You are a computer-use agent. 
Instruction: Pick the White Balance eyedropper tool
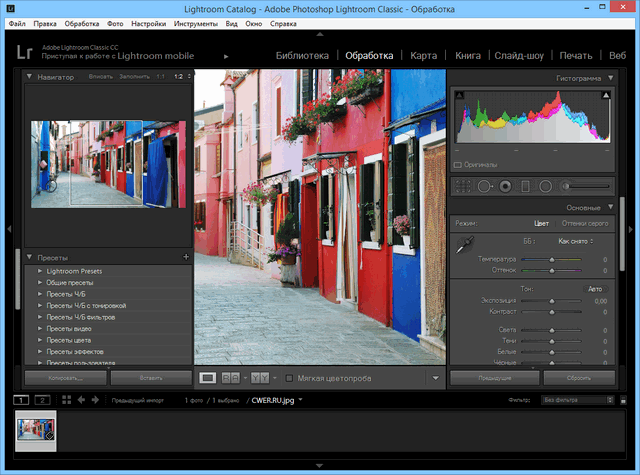(463, 246)
